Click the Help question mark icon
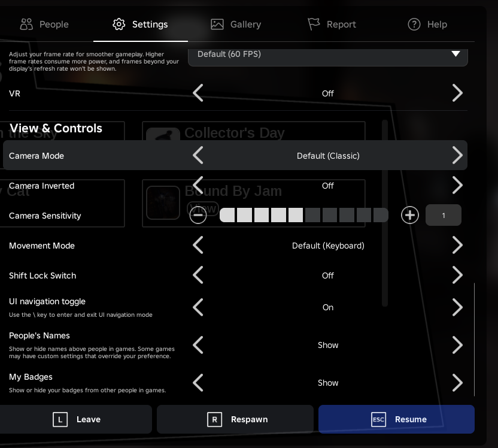Screen dimensions: 498x448 414,24
